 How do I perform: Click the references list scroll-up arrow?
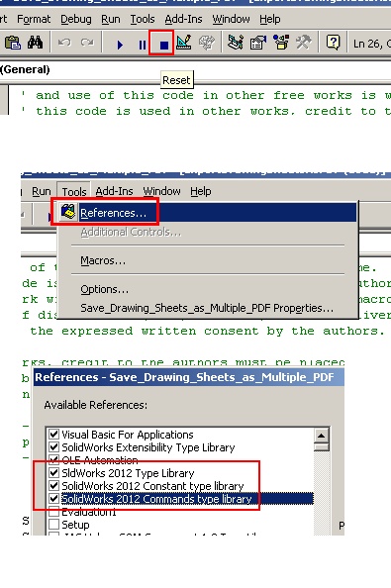pyautogui.click(x=322, y=436)
